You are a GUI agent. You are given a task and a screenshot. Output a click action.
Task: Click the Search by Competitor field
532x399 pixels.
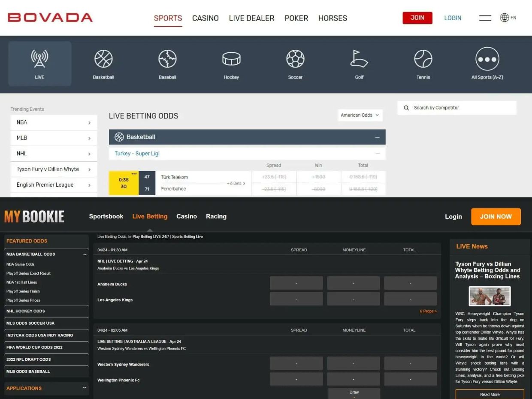tap(461, 108)
